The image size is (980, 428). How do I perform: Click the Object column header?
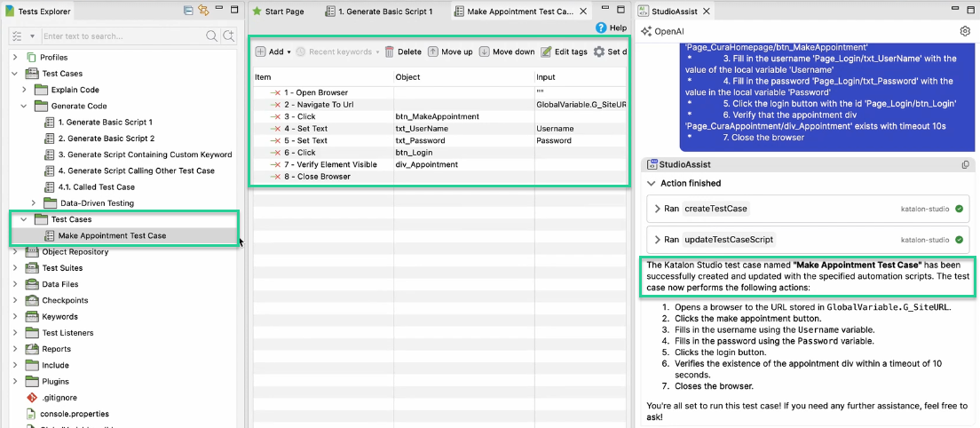[x=463, y=77]
